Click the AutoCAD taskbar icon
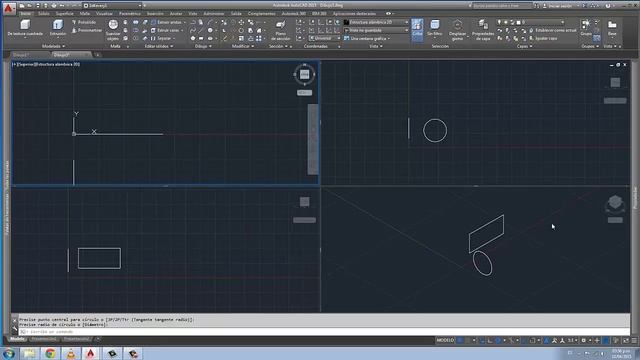Image resolution: width=640 pixels, height=360 pixels. tap(91, 353)
